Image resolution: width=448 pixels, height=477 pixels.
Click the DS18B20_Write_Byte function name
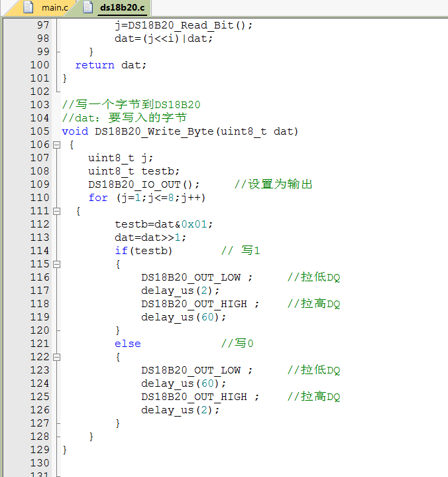[x=154, y=132]
